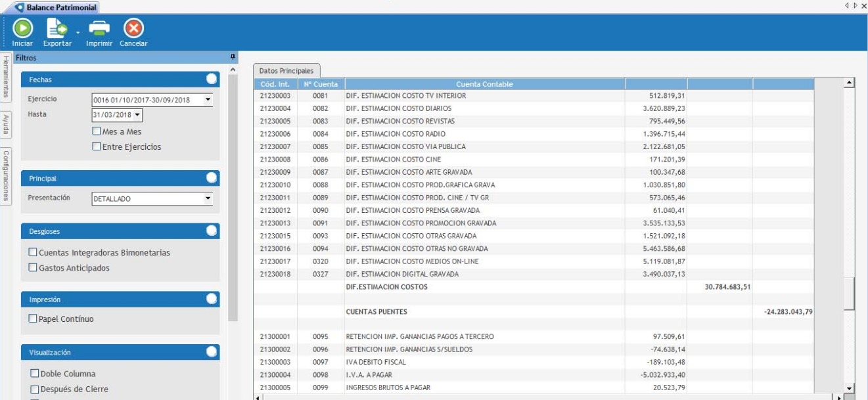Toggle Cuentas Integradoras Bimonetarias checkbox

coord(33,252)
